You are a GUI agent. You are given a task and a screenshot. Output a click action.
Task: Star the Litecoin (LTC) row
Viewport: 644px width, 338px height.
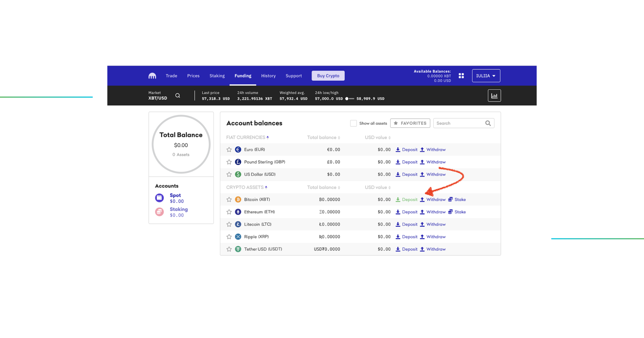pos(229,224)
